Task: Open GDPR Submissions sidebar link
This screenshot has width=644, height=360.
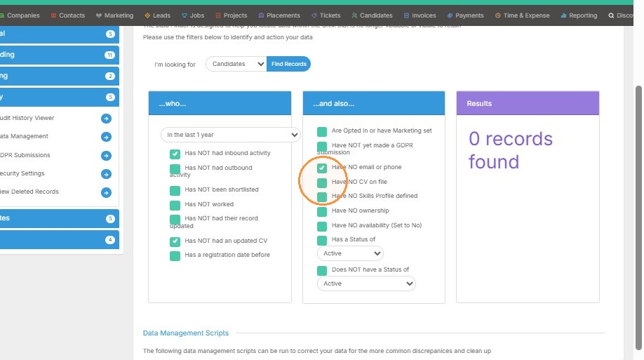Action: [25, 155]
